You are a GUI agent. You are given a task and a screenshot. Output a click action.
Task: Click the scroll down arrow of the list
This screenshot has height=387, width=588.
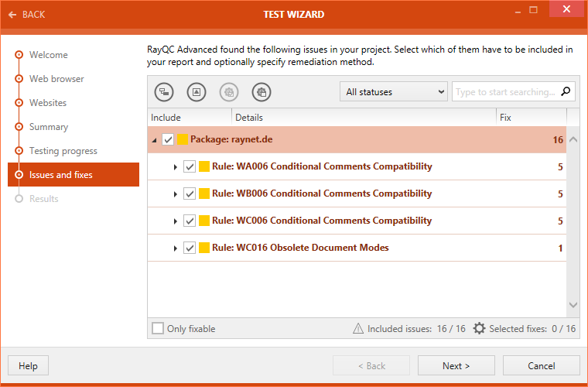[573, 305]
